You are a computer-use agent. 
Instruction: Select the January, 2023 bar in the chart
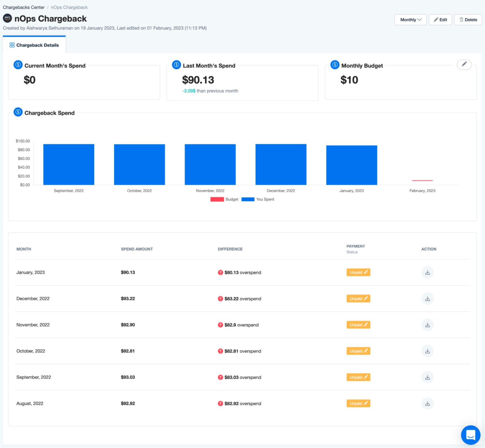coord(351,164)
